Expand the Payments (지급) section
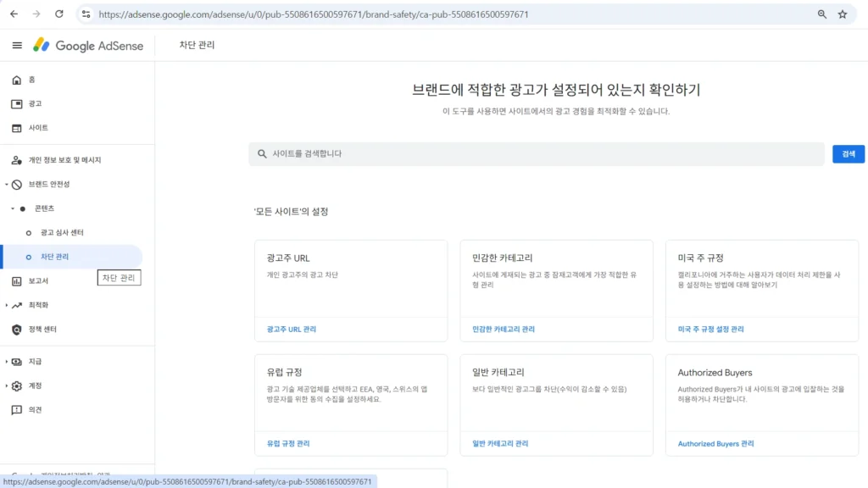This screenshot has height=488, width=868. [x=34, y=361]
